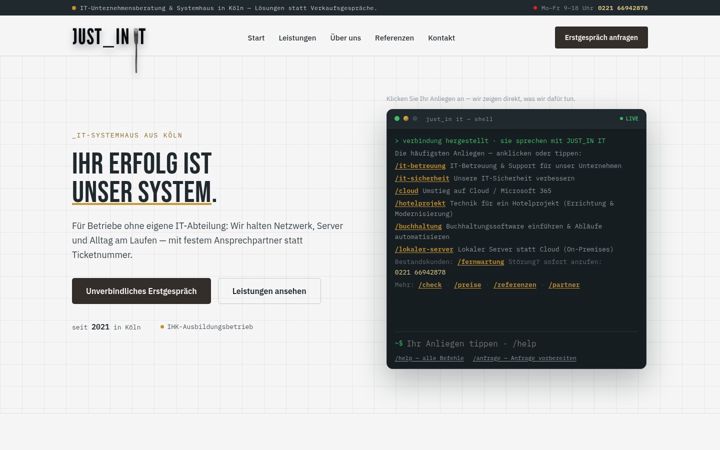Select the /it-sicherheit command
The height and width of the screenshot is (450, 720).
click(422, 178)
